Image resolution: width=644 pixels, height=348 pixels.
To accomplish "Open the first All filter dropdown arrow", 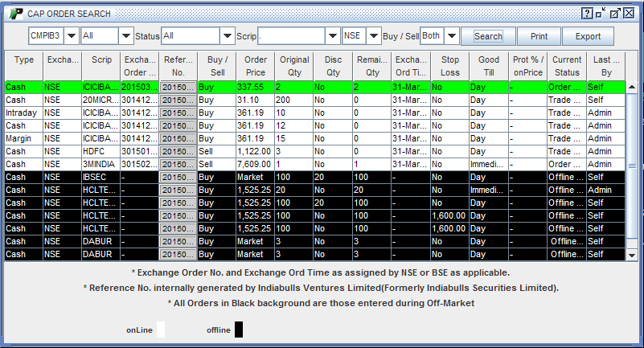I will (x=126, y=35).
